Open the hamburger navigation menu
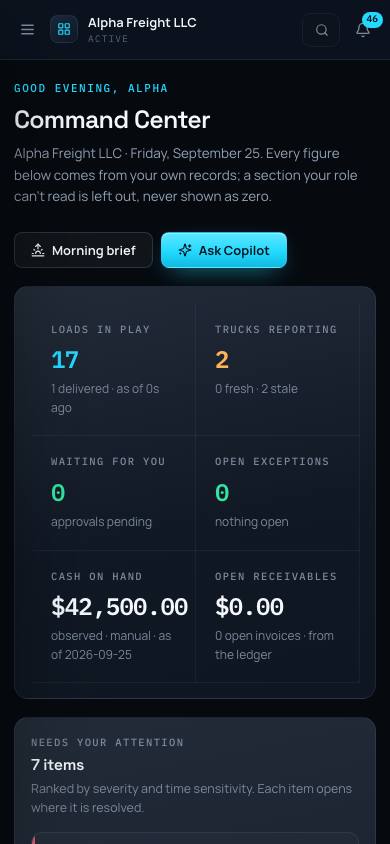Image resolution: width=390 pixels, height=844 pixels. coord(27,30)
